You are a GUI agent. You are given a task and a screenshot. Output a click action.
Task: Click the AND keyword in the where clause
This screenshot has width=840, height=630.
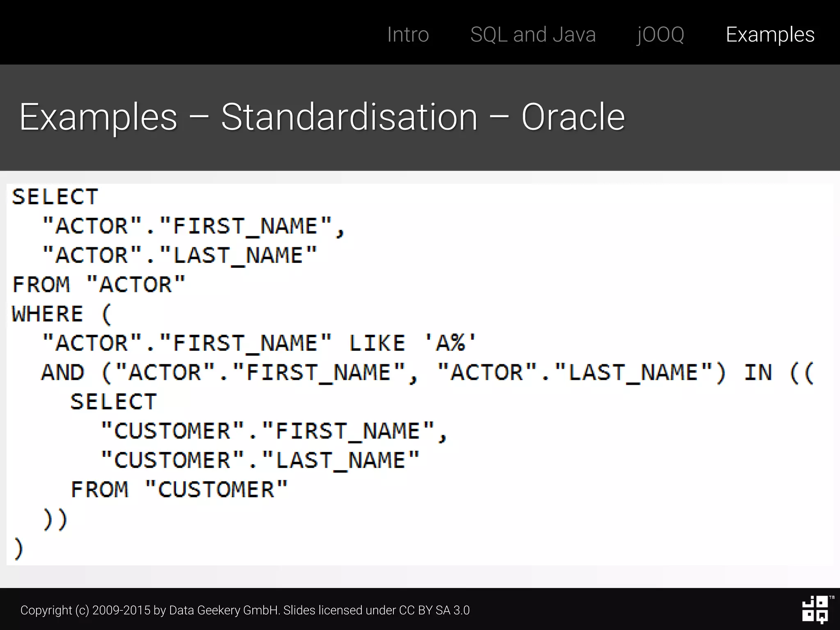click(63, 372)
